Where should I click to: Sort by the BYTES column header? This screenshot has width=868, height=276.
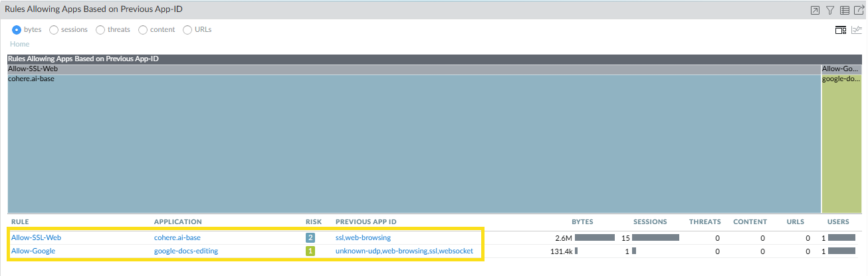[x=582, y=221]
